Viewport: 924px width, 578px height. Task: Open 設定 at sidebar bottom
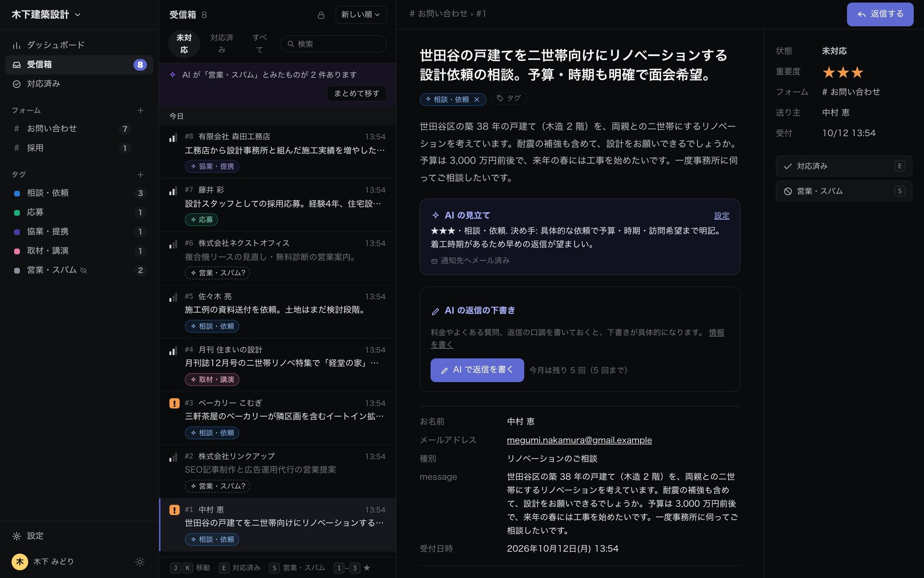click(79, 536)
